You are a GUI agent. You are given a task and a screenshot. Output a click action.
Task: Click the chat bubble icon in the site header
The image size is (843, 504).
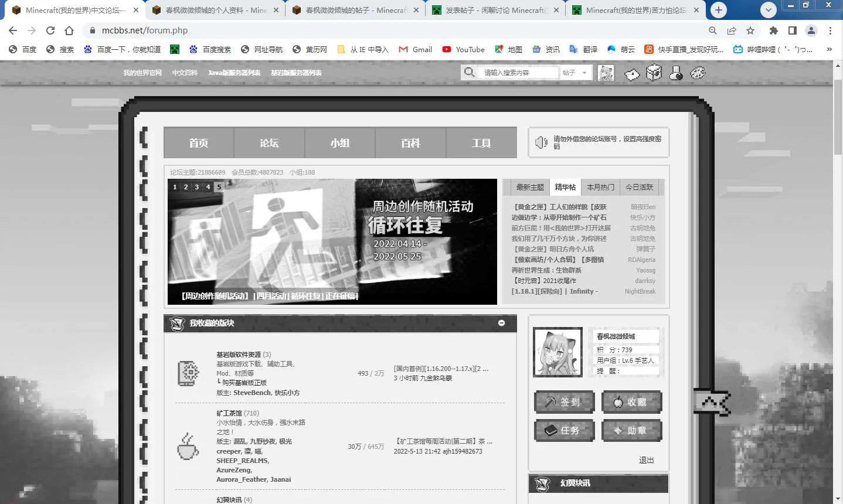631,73
